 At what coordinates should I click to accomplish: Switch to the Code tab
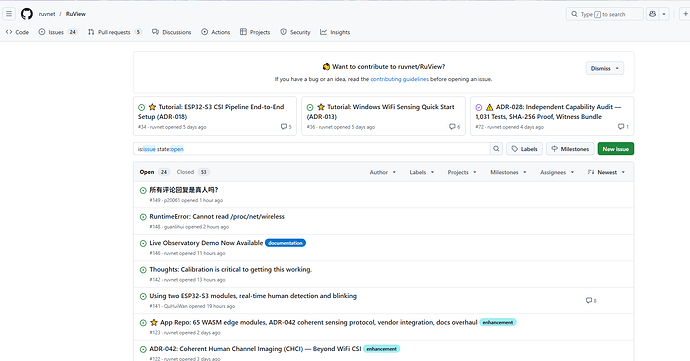18,32
